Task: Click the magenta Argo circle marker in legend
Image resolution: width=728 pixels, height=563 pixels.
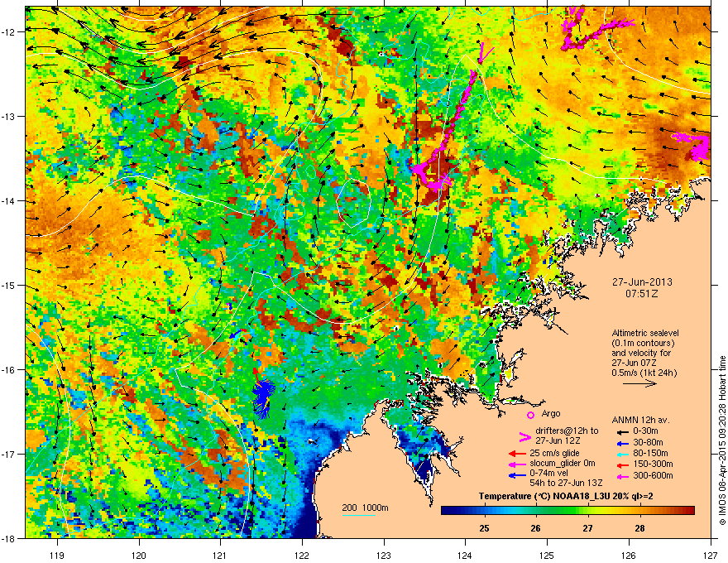Action: (x=530, y=415)
